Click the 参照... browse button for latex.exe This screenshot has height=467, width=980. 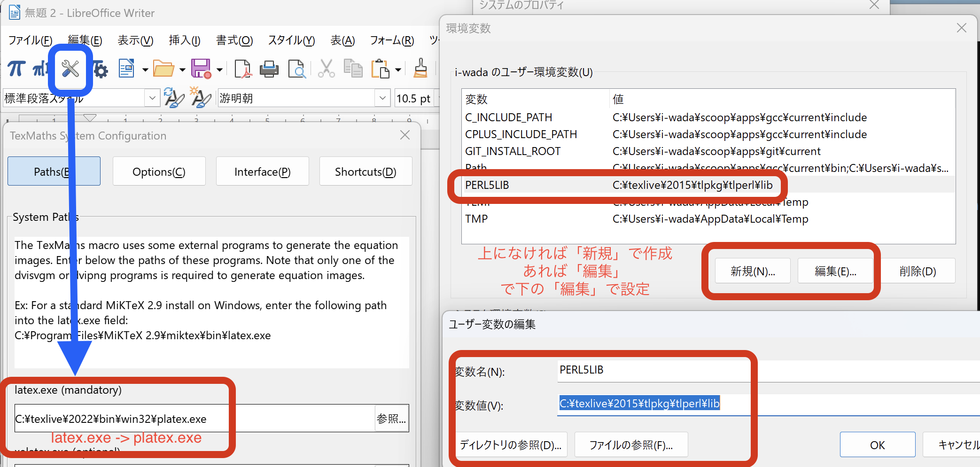pos(391,419)
